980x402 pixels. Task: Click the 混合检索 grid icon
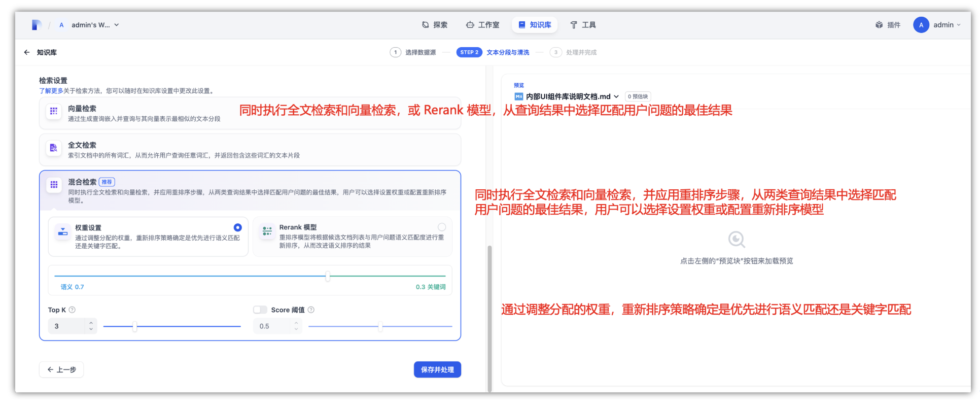pos(54,184)
